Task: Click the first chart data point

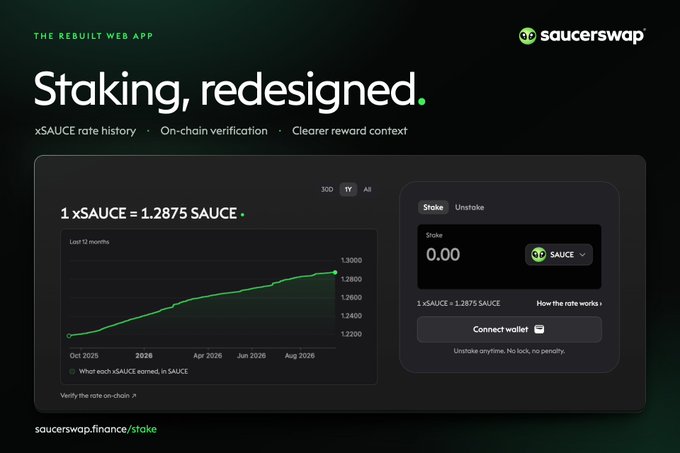Action: point(69,336)
